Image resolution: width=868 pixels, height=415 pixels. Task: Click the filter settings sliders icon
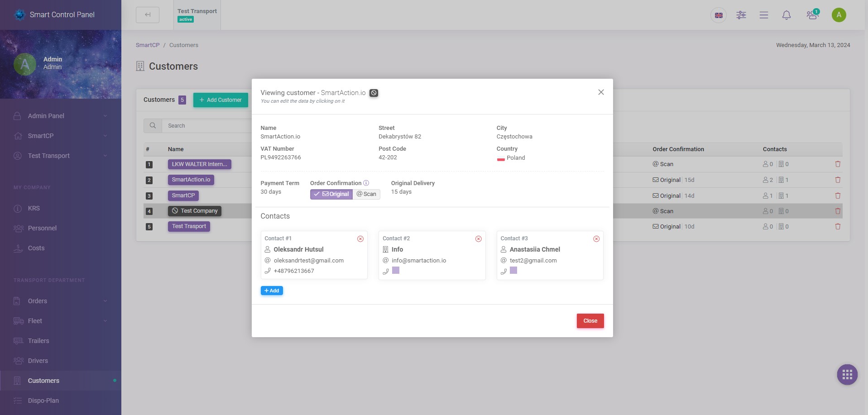[741, 15]
